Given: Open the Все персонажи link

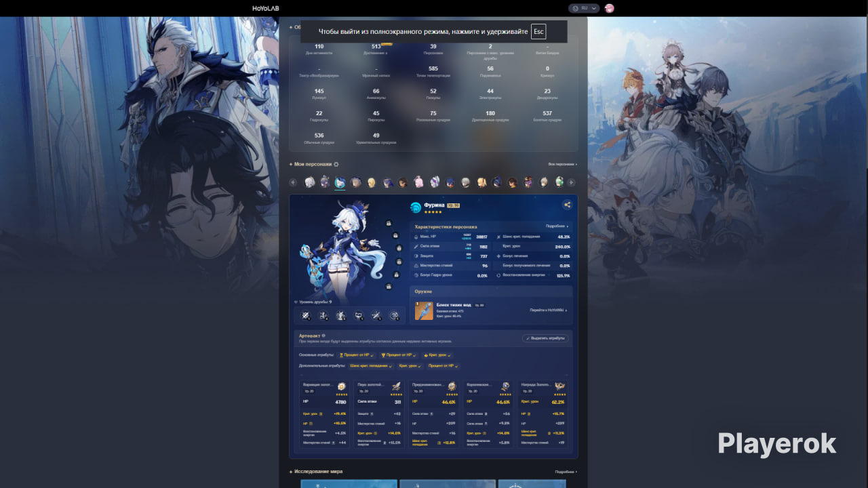Looking at the screenshot, I should pos(562,164).
